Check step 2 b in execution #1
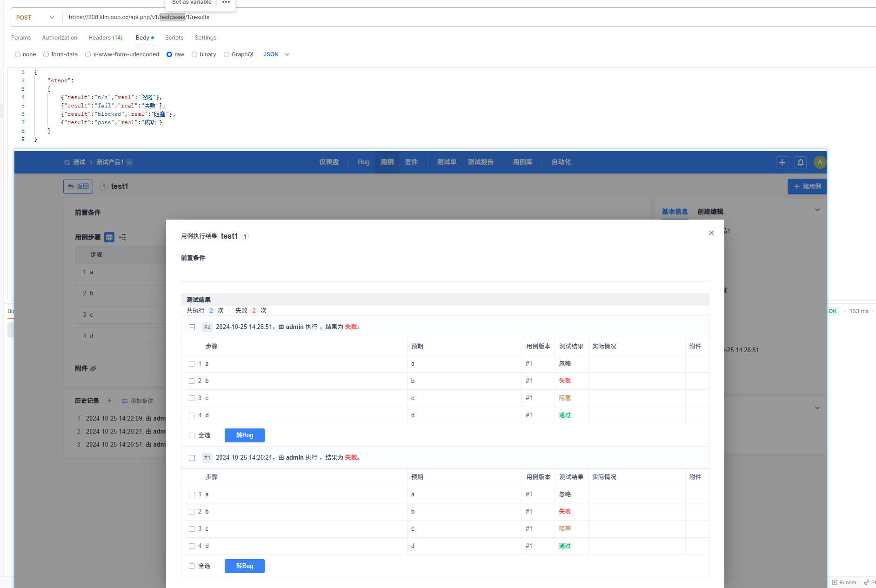876x588 pixels. click(x=192, y=512)
